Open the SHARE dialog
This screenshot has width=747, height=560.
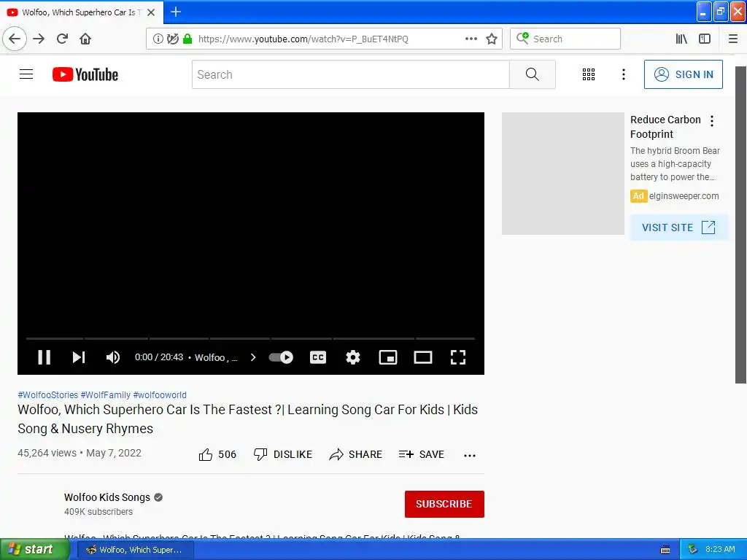(355, 455)
